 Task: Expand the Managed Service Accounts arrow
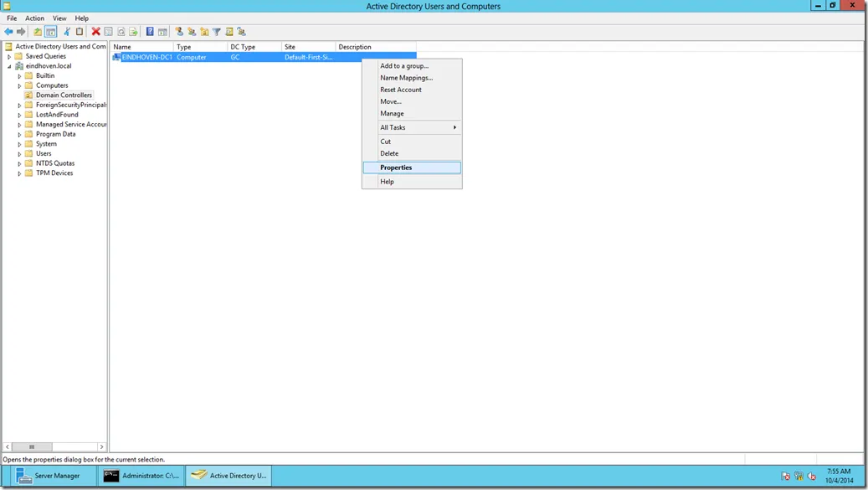pyautogui.click(x=19, y=125)
